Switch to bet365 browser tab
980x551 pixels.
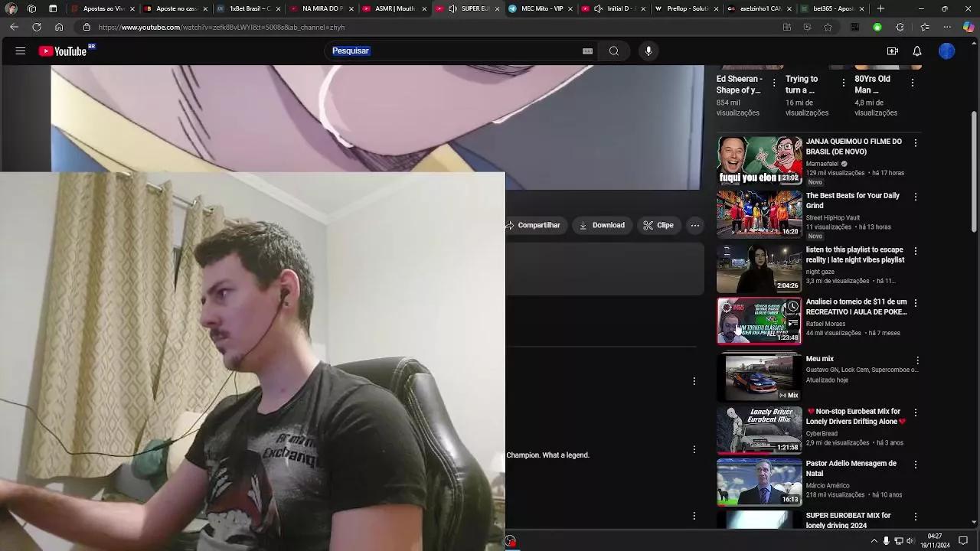click(x=831, y=8)
